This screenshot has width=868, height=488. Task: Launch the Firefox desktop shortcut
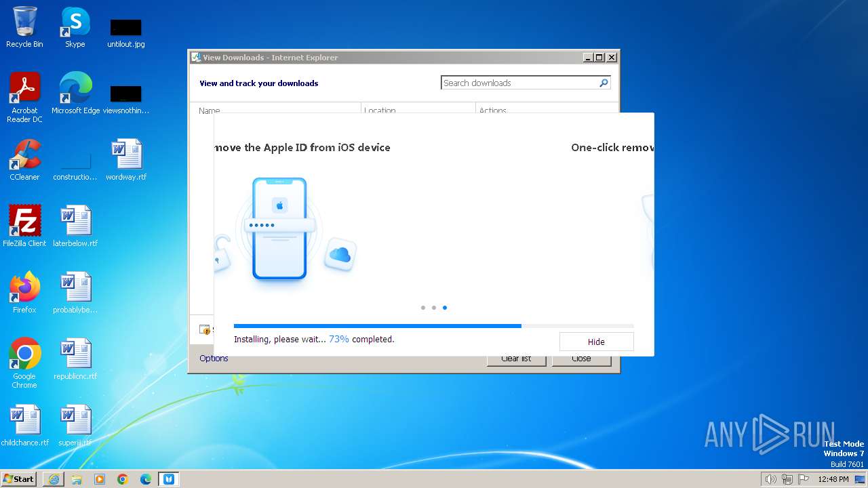[x=24, y=292]
